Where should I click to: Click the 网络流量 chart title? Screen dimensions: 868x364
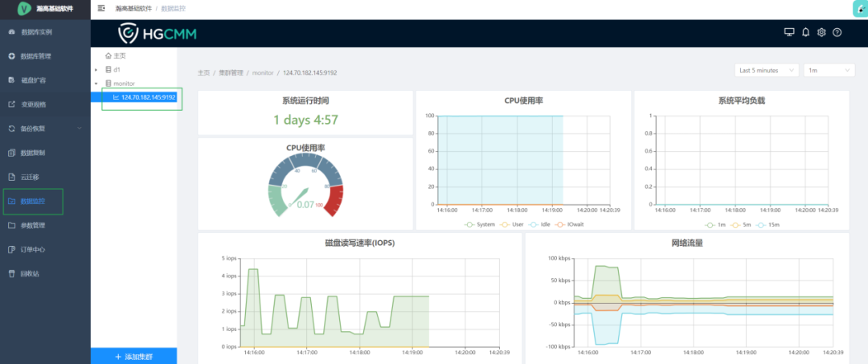tap(687, 243)
